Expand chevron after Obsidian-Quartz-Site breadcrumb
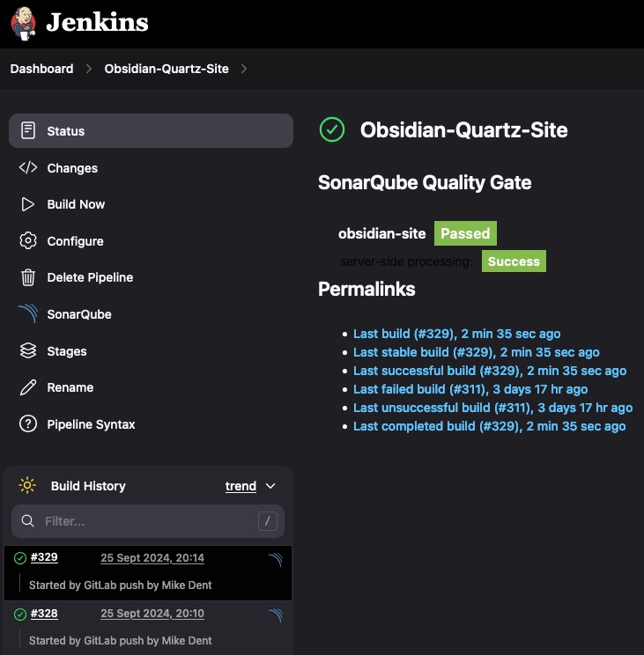 [x=244, y=69]
